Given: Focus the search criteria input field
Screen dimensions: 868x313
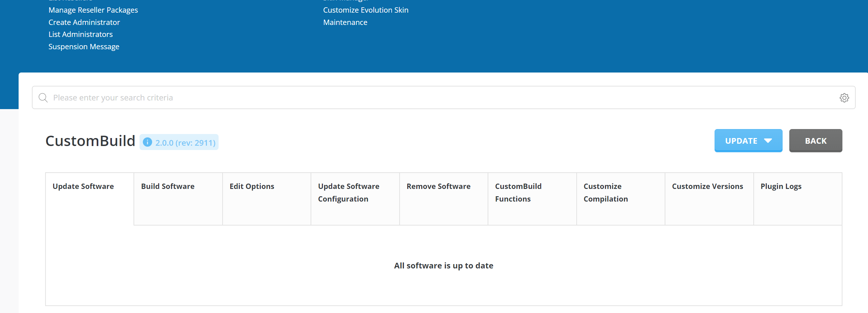Looking at the screenshot, I should click(443, 98).
